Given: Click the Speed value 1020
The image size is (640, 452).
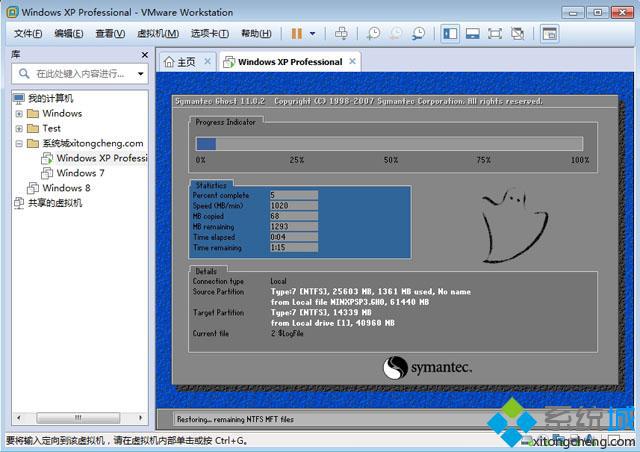Looking at the screenshot, I should click(x=294, y=205).
